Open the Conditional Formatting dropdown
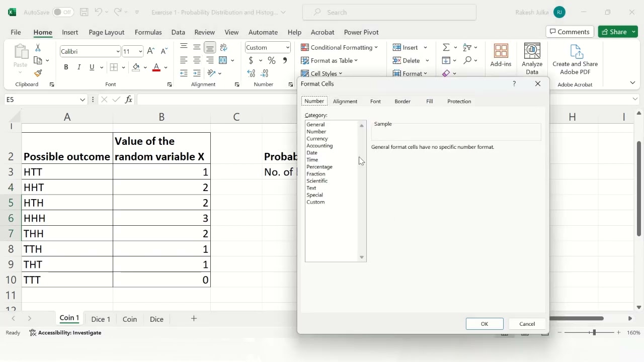This screenshot has height=362, width=644. tap(339, 47)
